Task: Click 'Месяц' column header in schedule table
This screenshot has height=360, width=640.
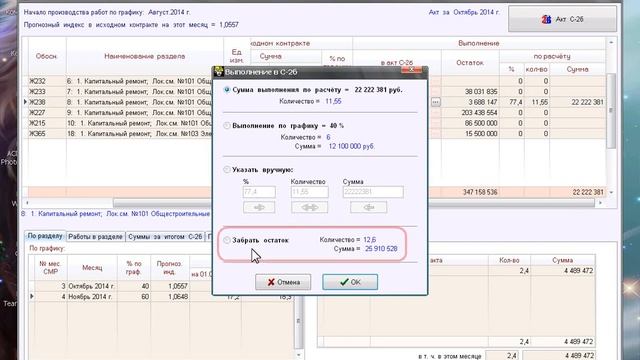Action: tap(92, 268)
